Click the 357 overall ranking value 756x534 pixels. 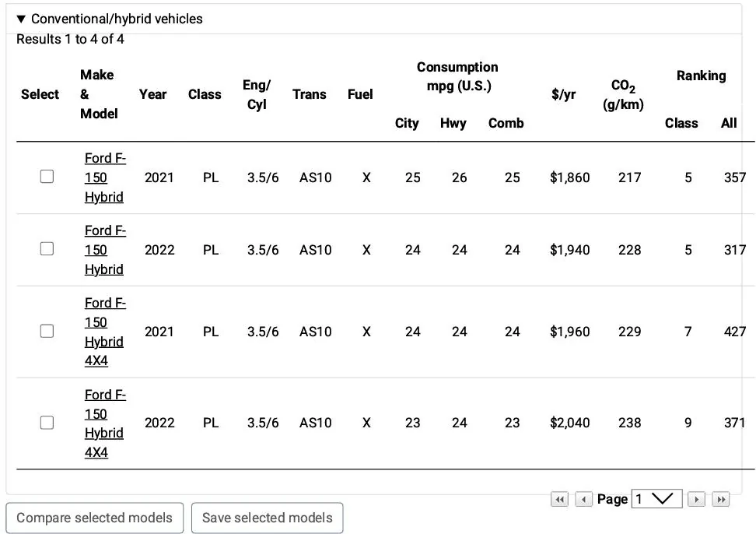pos(735,177)
